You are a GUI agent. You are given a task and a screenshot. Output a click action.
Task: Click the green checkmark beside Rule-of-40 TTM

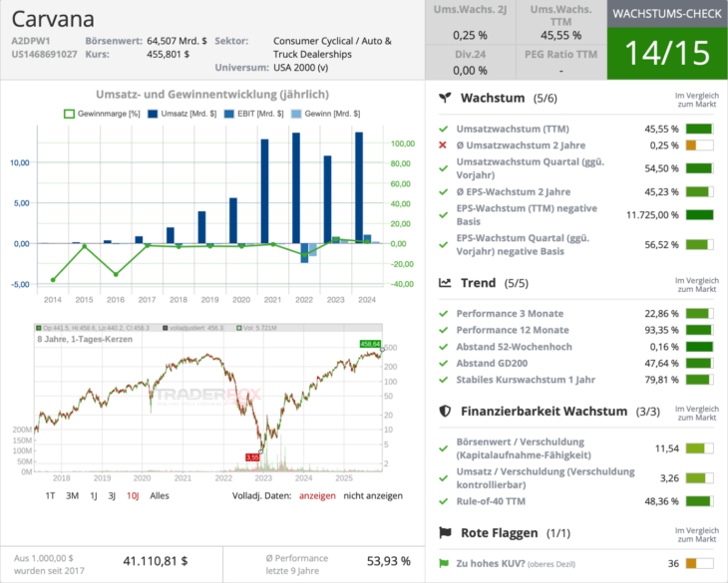coord(443,501)
